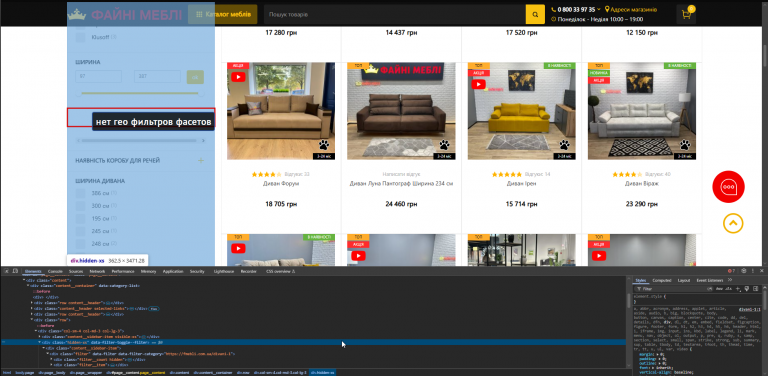The height and width of the screenshot is (376, 768).
Task: Click the crown logo ФАЙНІ МЕБЛІ
Action: click(x=125, y=15)
